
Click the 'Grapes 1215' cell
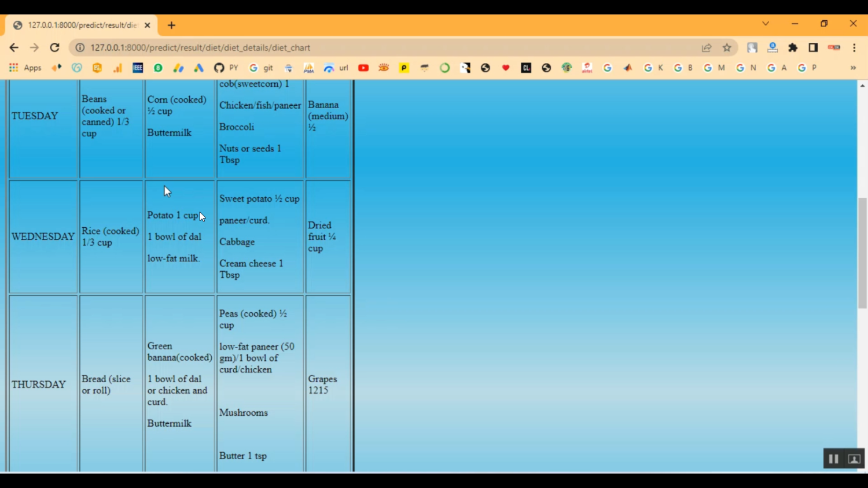tap(328, 385)
